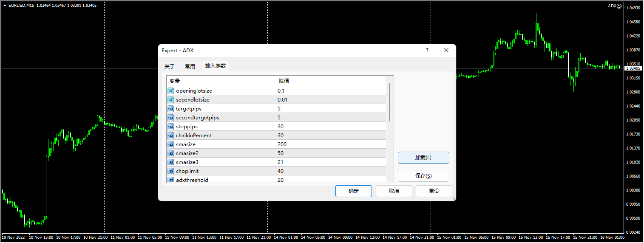Click the secondlotsize variable name
Screen dimensions: 644x243
click(193, 100)
